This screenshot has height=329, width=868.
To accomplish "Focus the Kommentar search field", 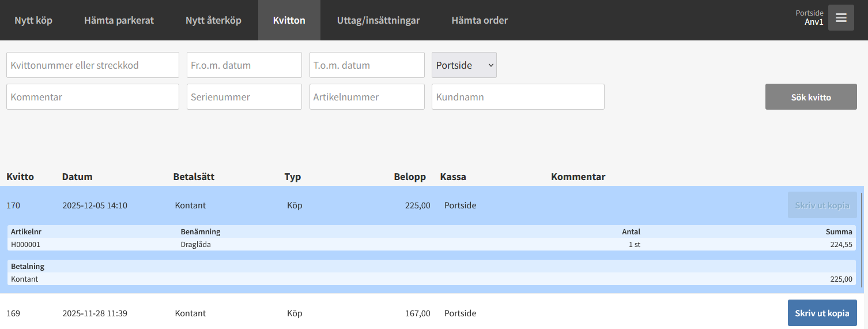I will [x=93, y=97].
